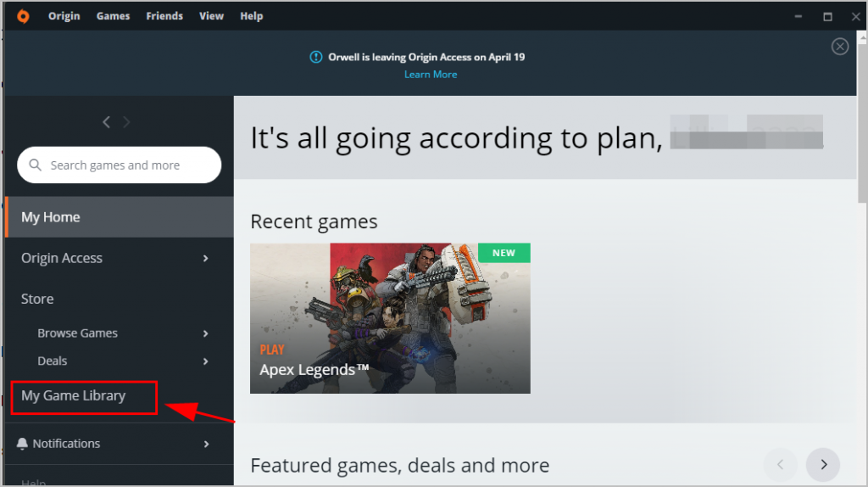The width and height of the screenshot is (868, 487).
Task: Expand the Origin Access submenu chevron
Action: click(206, 259)
